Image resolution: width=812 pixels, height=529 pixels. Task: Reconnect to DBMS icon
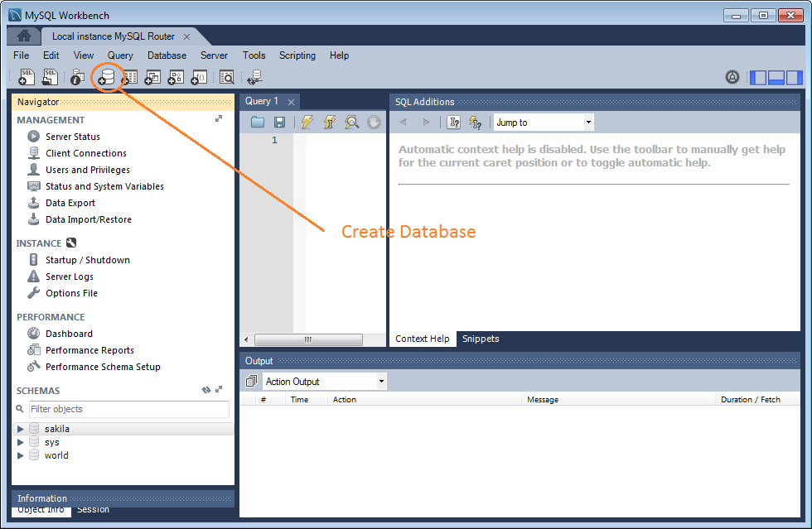point(254,77)
